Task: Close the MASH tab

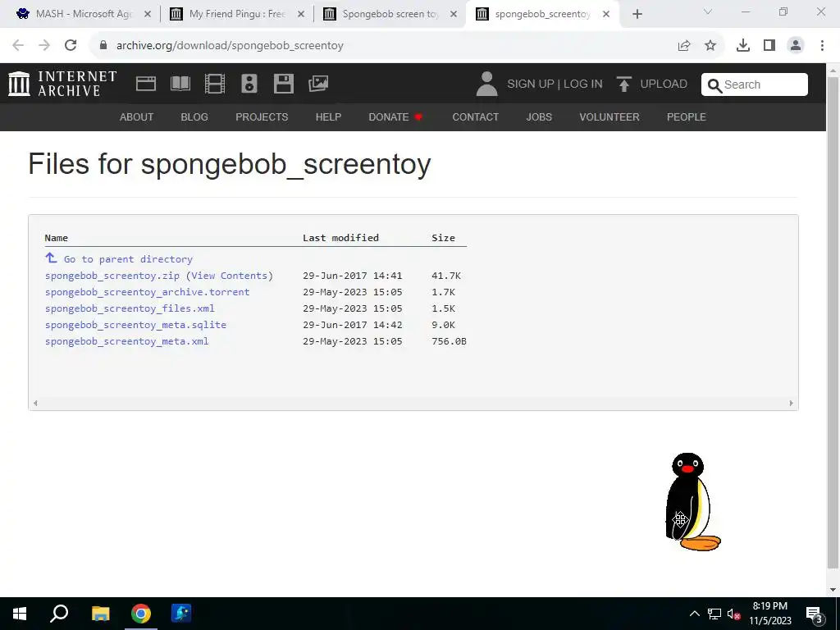Action: 148,14
